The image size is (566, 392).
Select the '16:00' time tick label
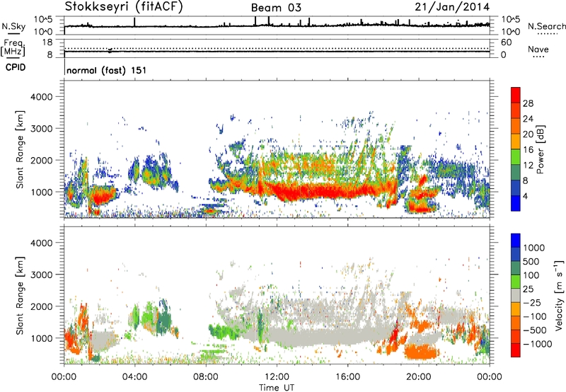click(347, 377)
